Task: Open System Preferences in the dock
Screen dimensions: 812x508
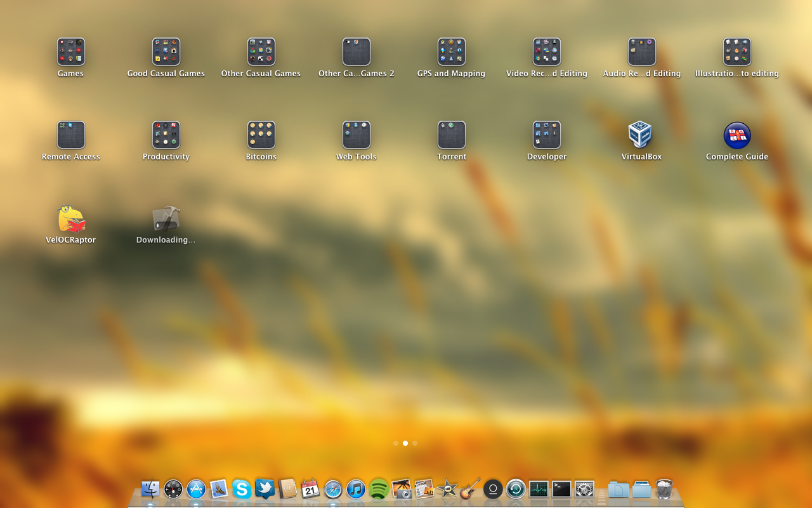Action: tap(584, 489)
